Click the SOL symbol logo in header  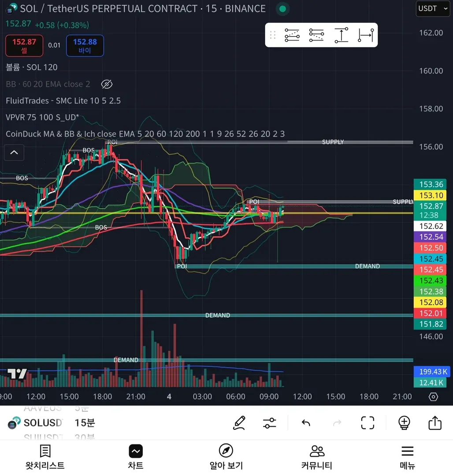point(12,8)
